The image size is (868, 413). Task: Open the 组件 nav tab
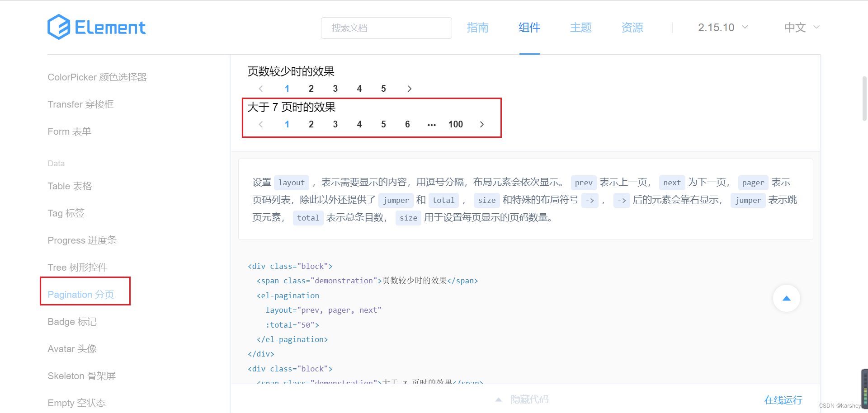pos(529,28)
